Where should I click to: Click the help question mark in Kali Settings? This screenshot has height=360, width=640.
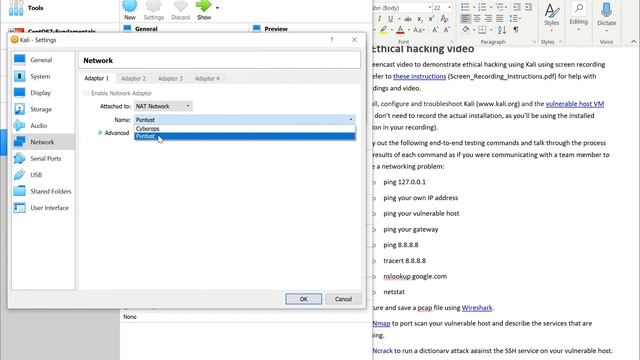[331, 40]
